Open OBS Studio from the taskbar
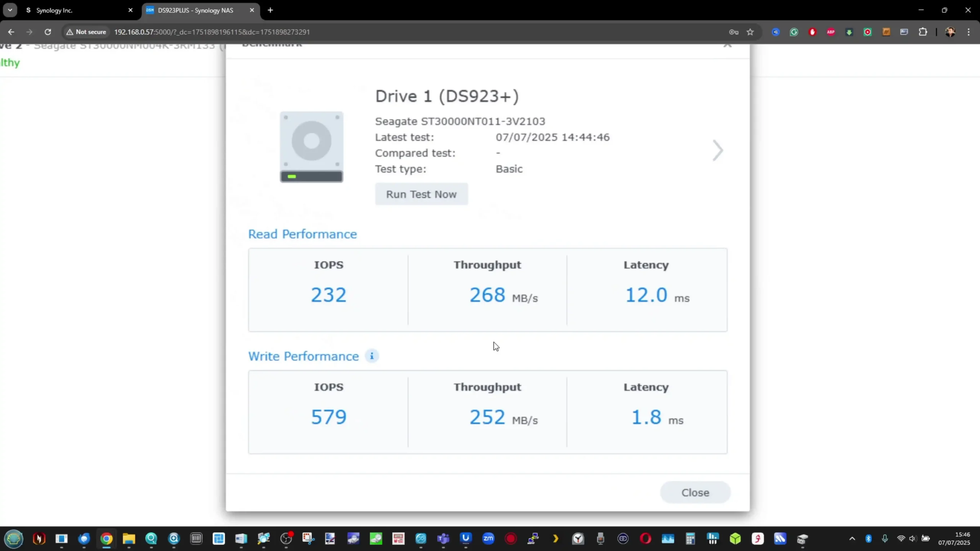The width and height of the screenshot is (980, 551). tap(286, 539)
